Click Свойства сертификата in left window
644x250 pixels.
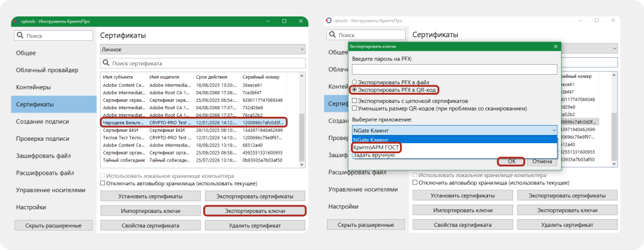(150, 226)
